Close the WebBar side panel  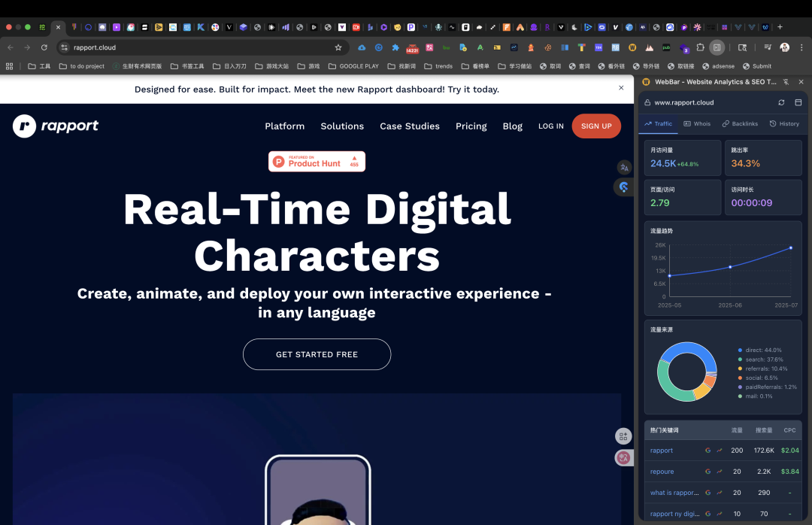pyautogui.click(x=801, y=82)
